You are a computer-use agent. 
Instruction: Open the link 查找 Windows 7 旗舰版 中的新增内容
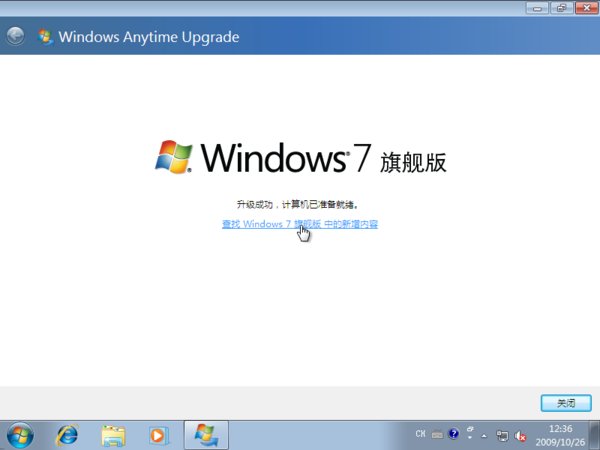tap(300, 224)
